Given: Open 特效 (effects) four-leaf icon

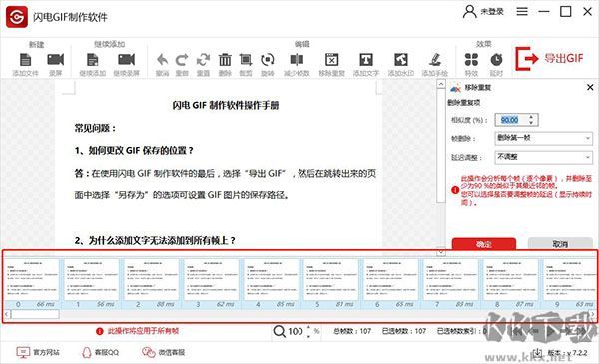Looking at the screenshot, I should [471, 60].
